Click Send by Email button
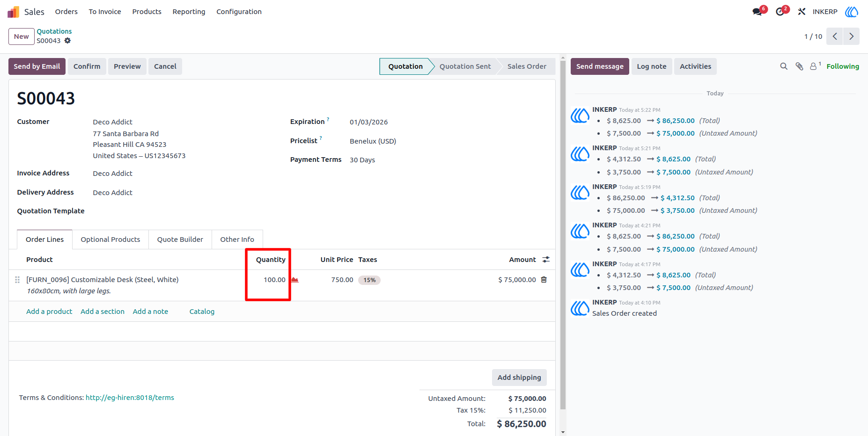 click(x=37, y=66)
